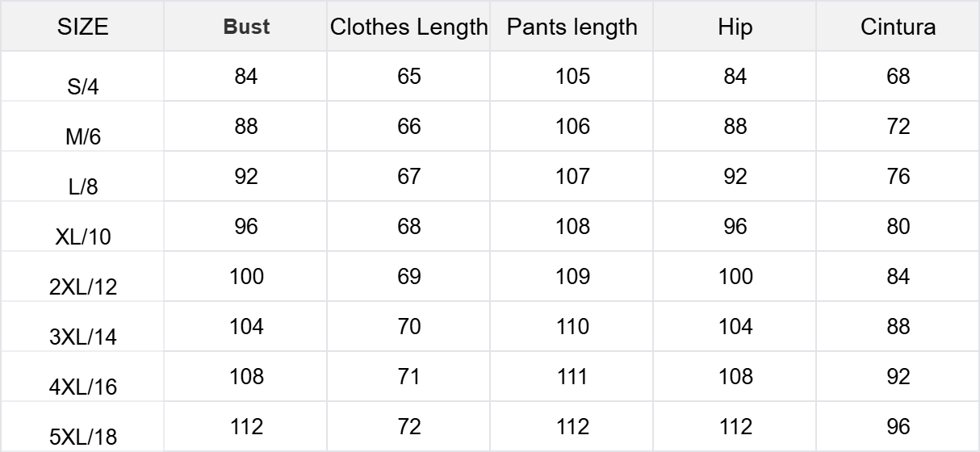Select the Pants length column header
Screen dimensions: 980x452
[x=572, y=27]
